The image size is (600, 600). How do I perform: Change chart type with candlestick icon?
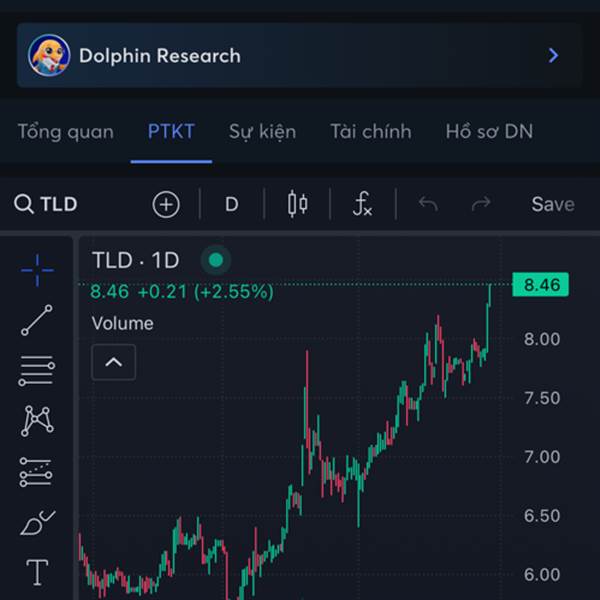point(298,204)
